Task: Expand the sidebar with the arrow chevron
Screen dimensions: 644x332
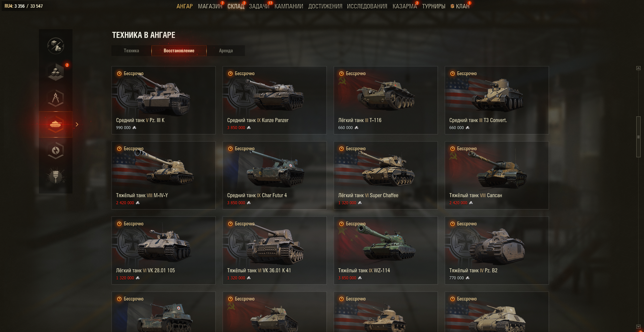Action: tap(77, 124)
